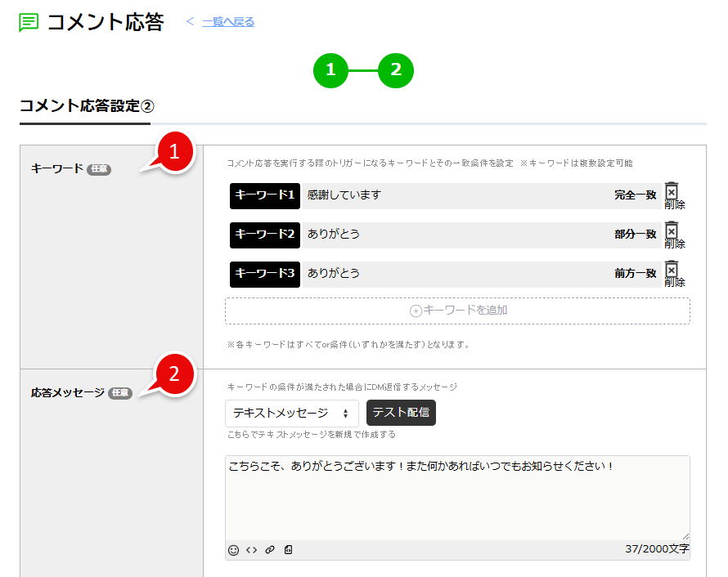This screenshot has height=577, width=728.
Task: Click the テスト配信 button
Action: click(400, 413)
